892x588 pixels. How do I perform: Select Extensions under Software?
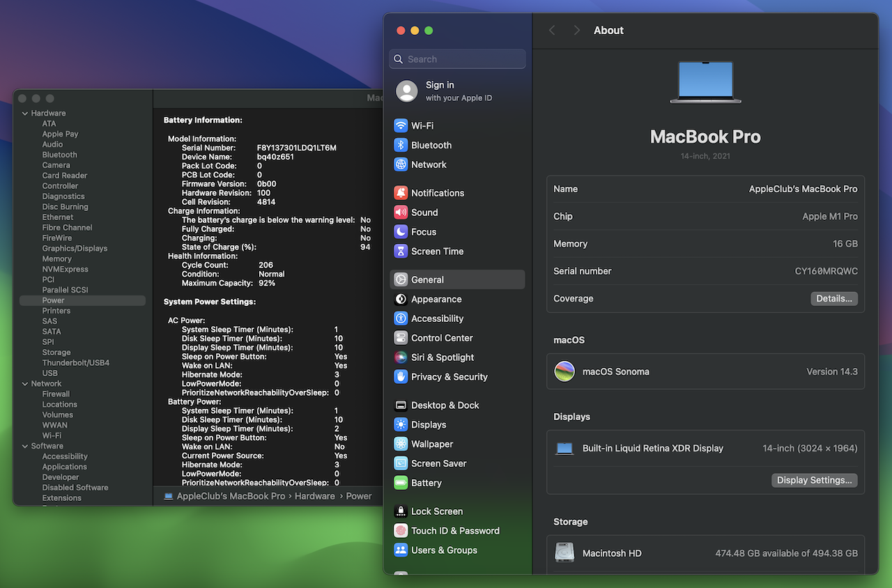tap(61, 498)
